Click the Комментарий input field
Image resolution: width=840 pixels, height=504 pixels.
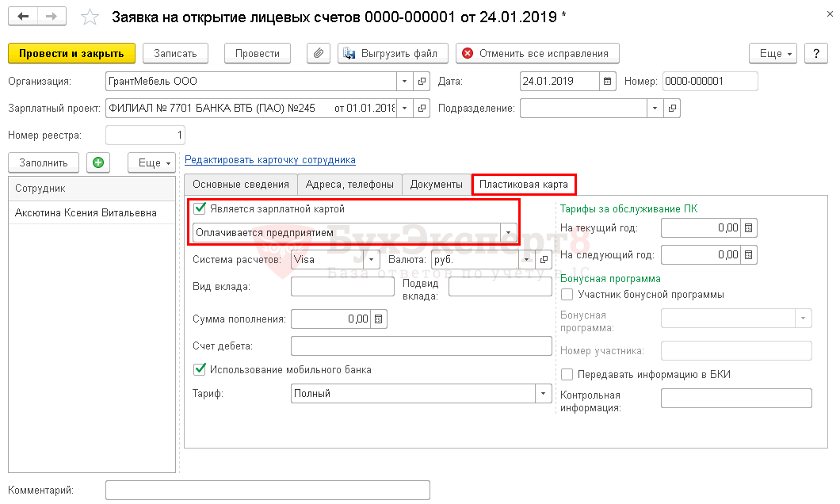(267, 491)
